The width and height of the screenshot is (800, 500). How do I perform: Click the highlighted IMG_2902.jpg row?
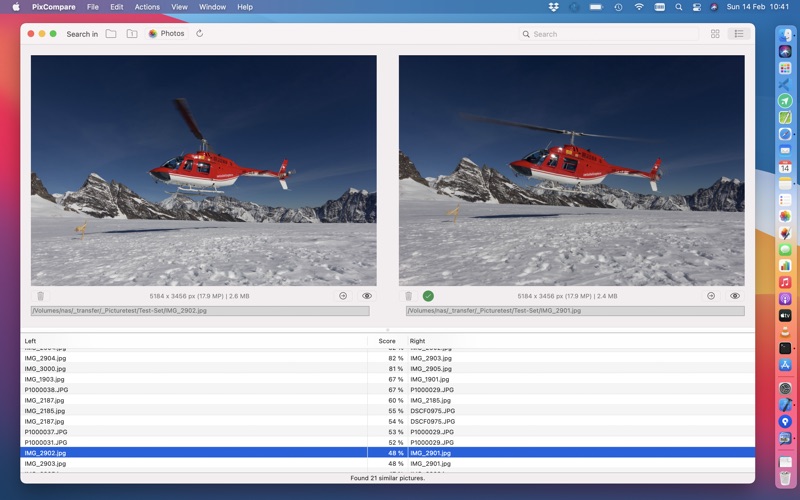click(x=388, y=453)
